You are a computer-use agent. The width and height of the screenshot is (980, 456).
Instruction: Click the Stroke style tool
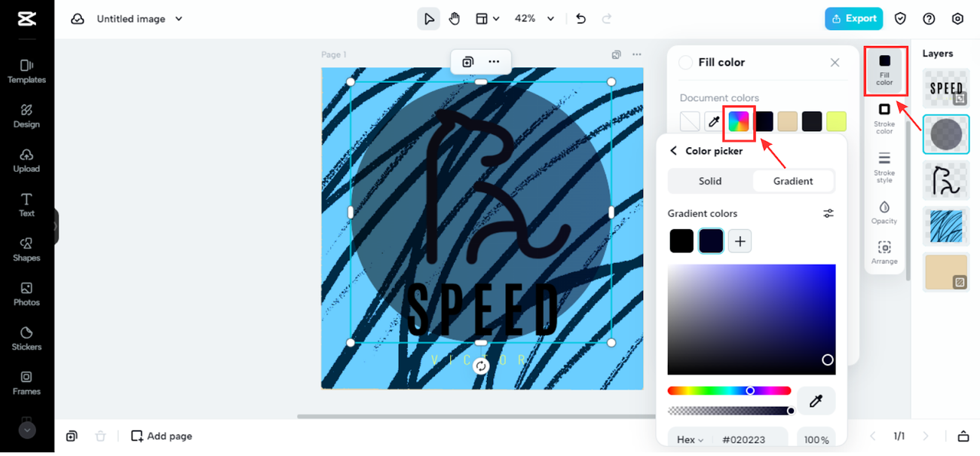point(884,167)
